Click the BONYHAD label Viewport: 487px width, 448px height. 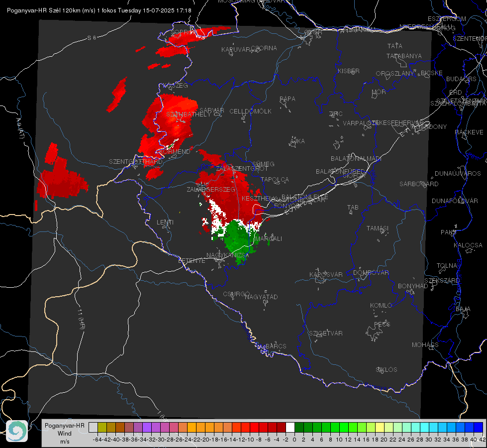[413, 286]
